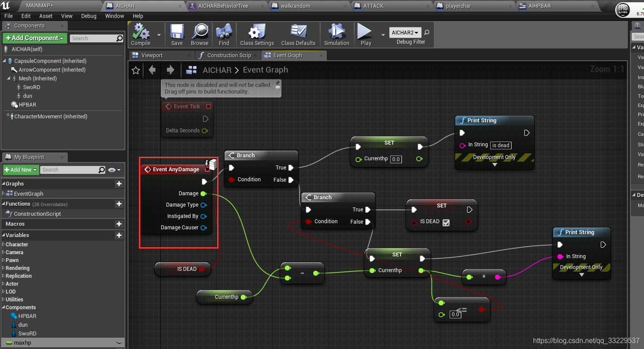Pin the disabled node comment bubble
The height and width of the screenshot is (349, 644).
tap(277, 82)
